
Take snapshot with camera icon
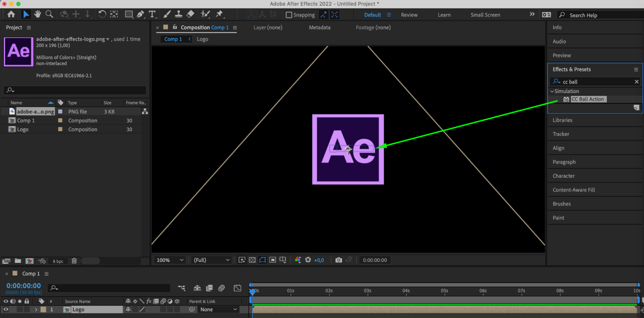pyautogui.click(x=339, y=260)
